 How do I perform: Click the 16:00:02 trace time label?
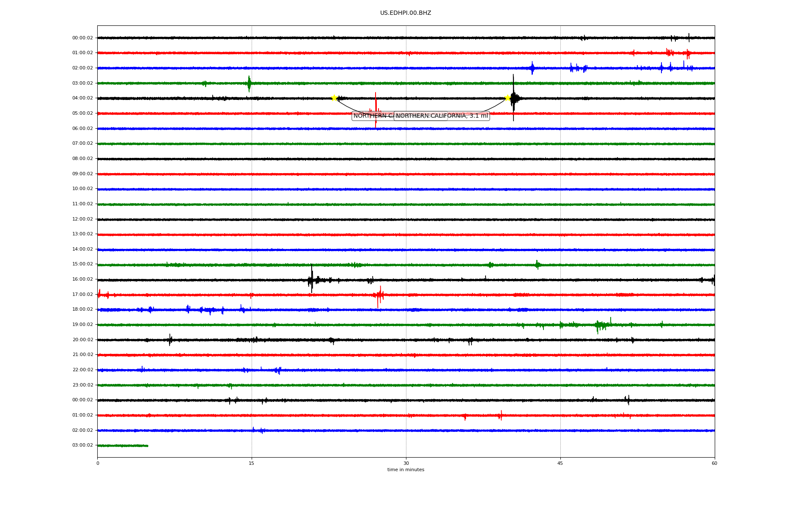[x=82, y=279]
